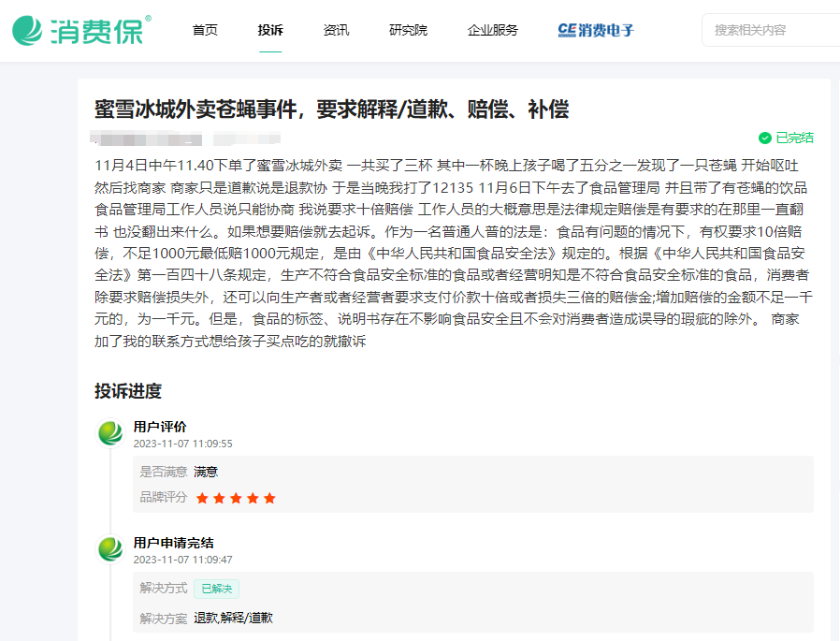The width and height of the screenshot is (840, 641).
Task: Click the complaint title 蜜雪冰城外卖苍蝇事件
Action: pos(332,109)
